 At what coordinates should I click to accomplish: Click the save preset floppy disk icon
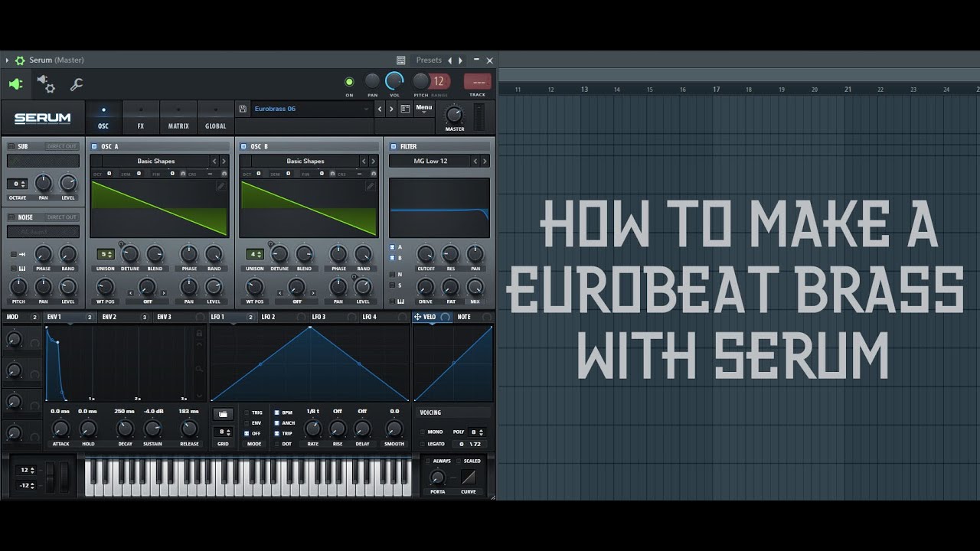243,109
